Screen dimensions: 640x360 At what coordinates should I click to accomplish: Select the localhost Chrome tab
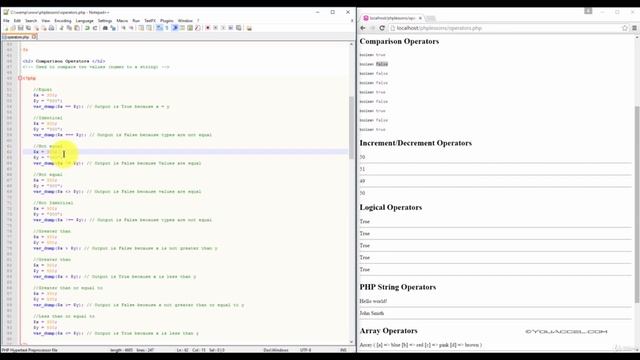click(x=392, y=18)
